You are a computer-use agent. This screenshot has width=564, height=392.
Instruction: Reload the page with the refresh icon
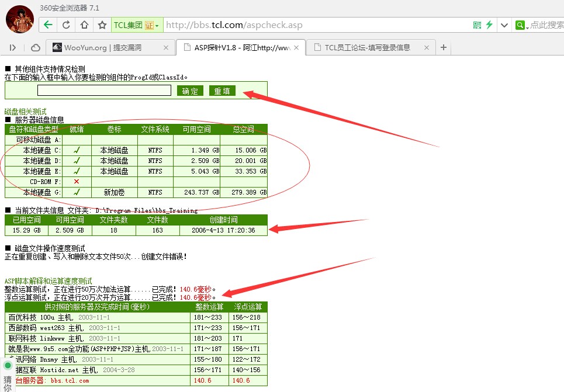[x=66, y=25]
